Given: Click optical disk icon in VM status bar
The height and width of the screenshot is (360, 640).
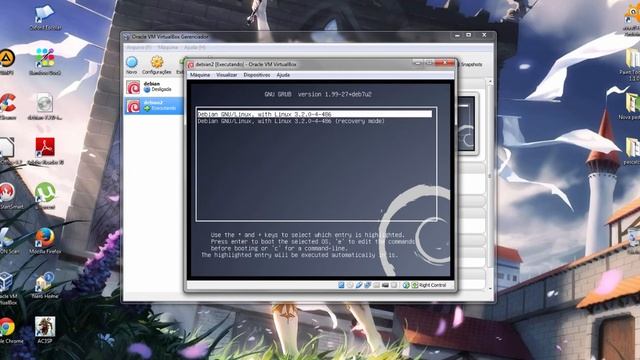Looking at the screenshot, I should (350, 285).
